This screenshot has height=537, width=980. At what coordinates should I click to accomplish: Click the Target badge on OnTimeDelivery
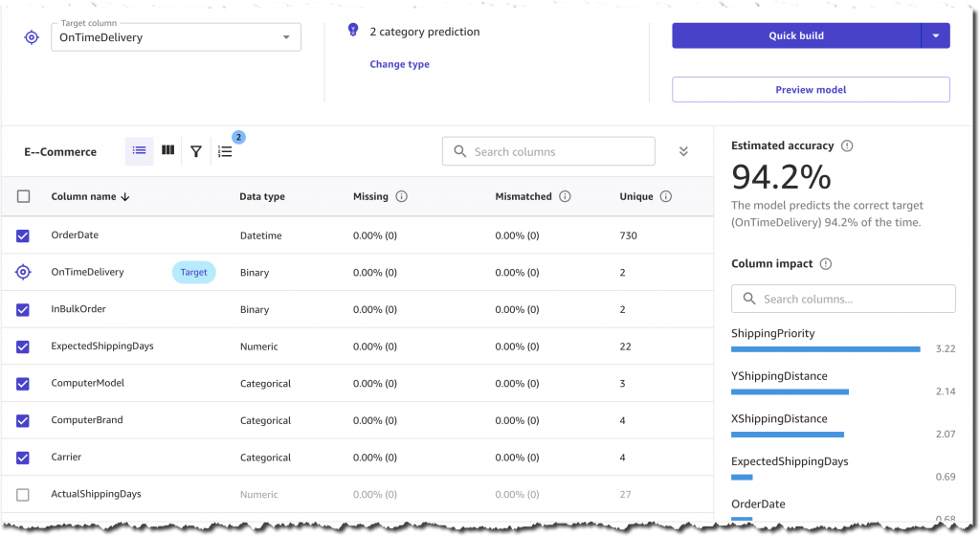[x=193, y=272]
